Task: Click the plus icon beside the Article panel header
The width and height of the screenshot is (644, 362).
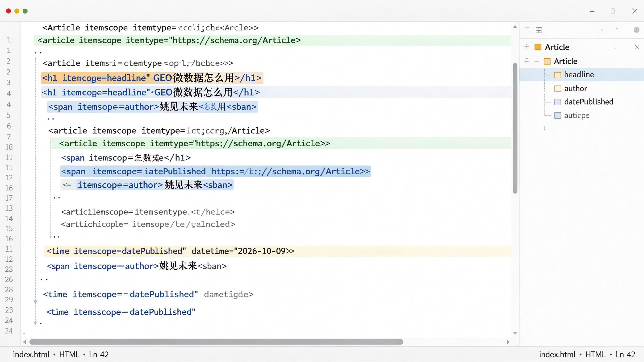Action: 527,47
